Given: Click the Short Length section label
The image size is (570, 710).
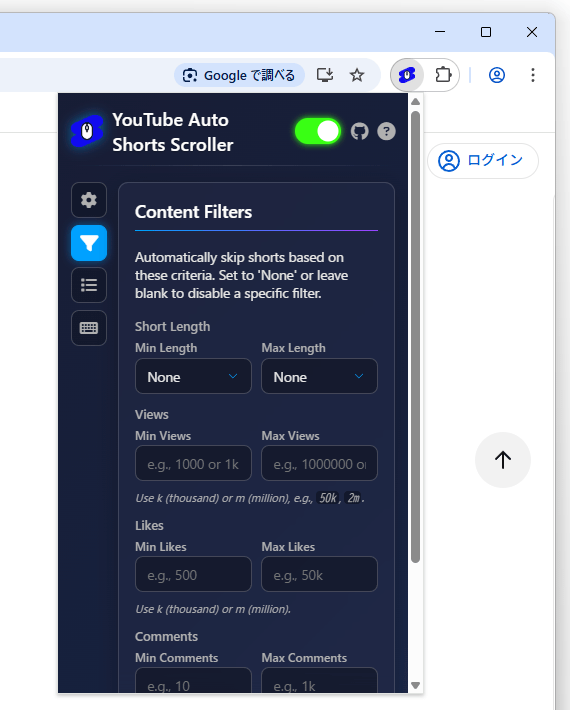Looking at the screenshot, I should coord(172,326).
